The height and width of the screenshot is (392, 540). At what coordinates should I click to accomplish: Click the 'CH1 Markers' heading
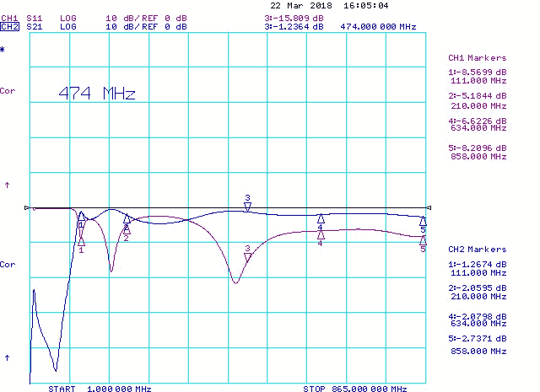(x=478, y=58)
